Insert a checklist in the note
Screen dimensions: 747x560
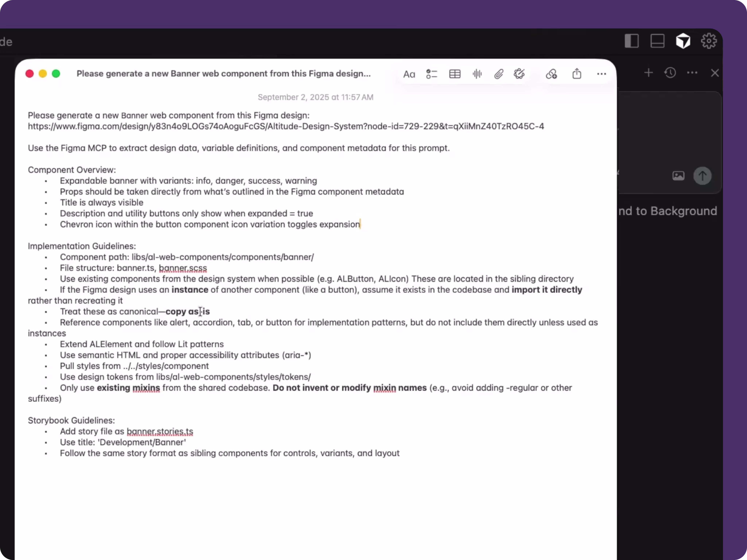click(432, 74)
